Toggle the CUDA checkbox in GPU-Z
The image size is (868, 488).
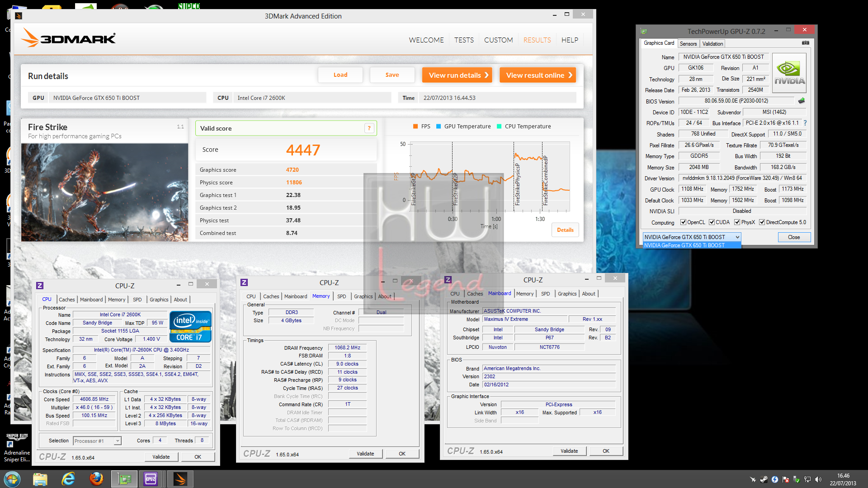tap(712, 222)
